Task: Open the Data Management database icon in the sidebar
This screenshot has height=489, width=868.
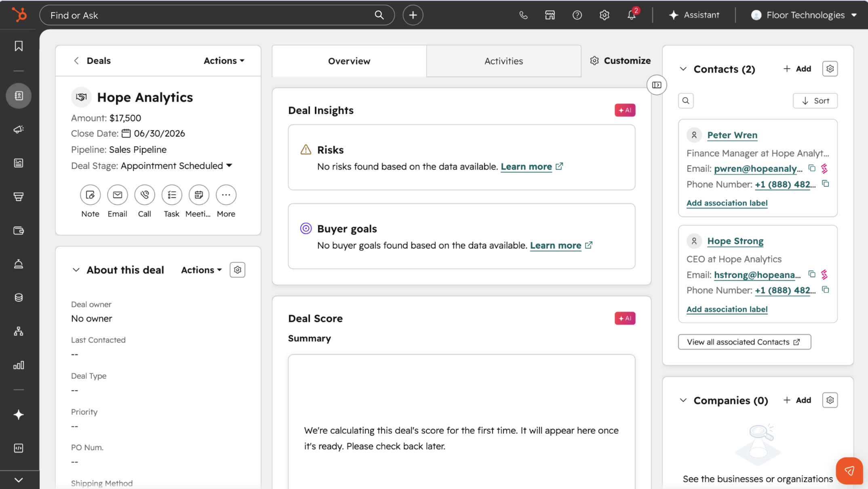Action: [19, 298]
